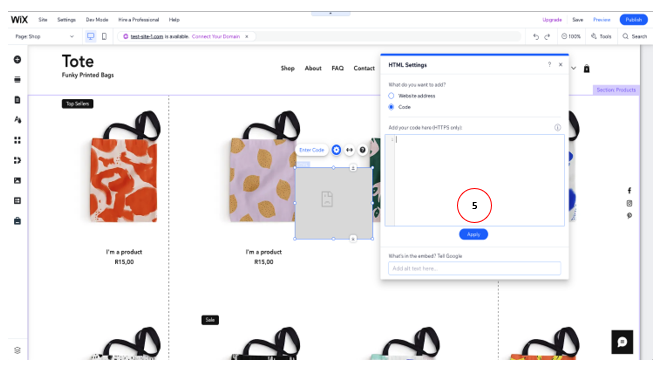672x373 pixels.
Task: Select the gray HTML embed placeholder
Action: [x=334, y=203]
